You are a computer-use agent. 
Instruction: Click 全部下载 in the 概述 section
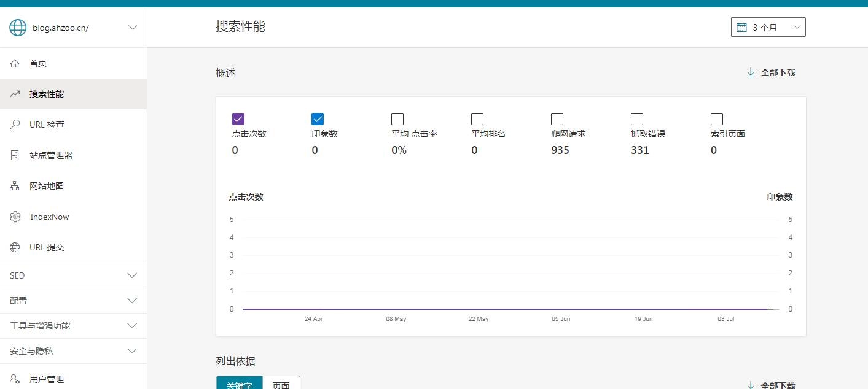coord(771,72)
